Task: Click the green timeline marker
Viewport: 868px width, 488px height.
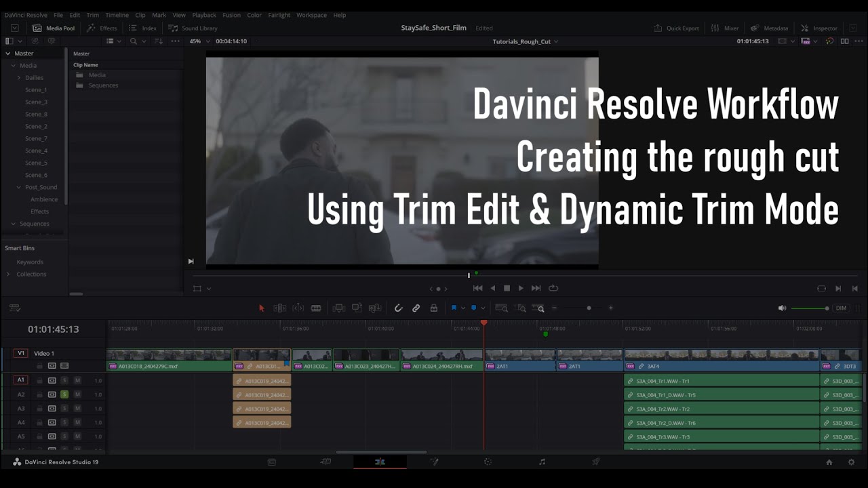Action: [545, 334]
